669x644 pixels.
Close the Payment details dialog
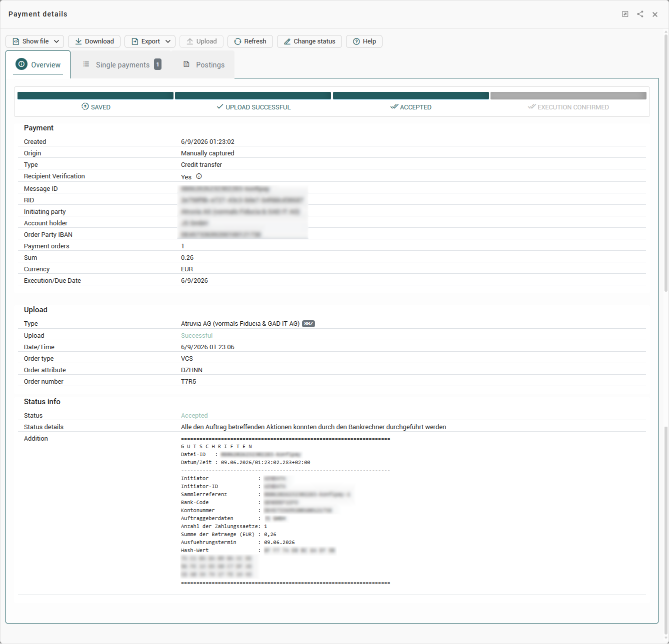point(655,14)
